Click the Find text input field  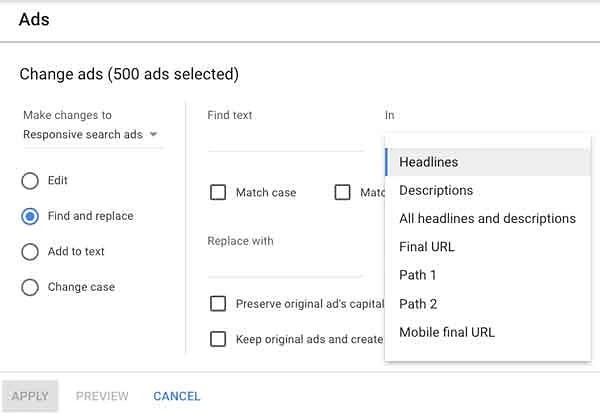click(x=285, y=139)
